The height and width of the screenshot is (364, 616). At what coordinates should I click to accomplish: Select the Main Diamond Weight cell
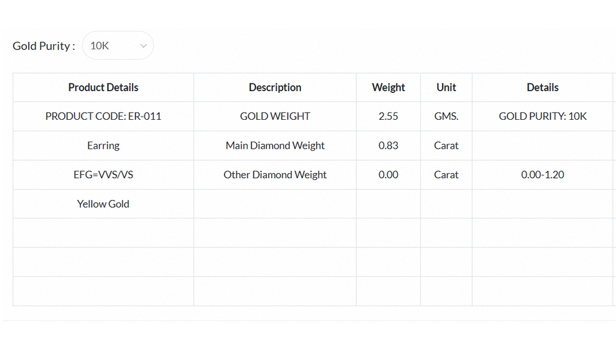(275, 145)
